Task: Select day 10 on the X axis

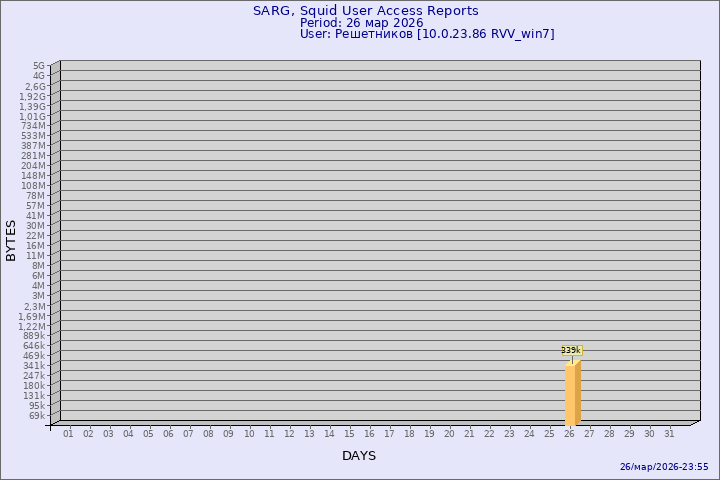Action: (249, 434)
